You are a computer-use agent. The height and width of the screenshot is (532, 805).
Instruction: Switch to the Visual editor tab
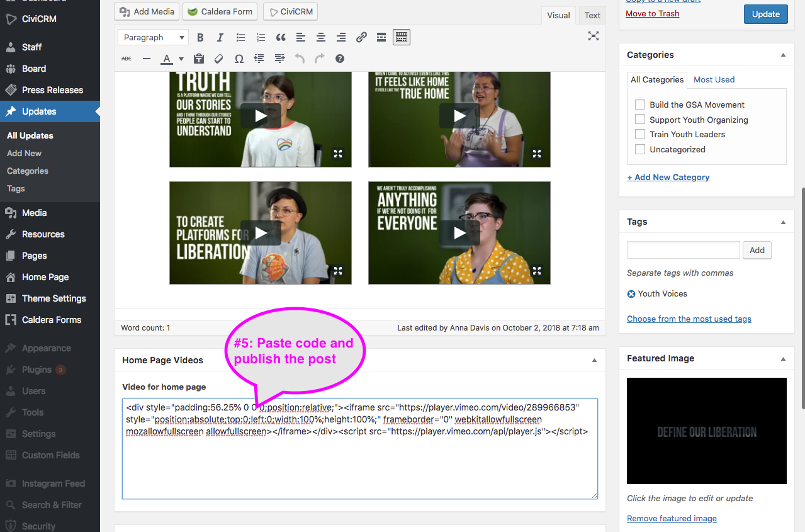[x=558, y=15]
